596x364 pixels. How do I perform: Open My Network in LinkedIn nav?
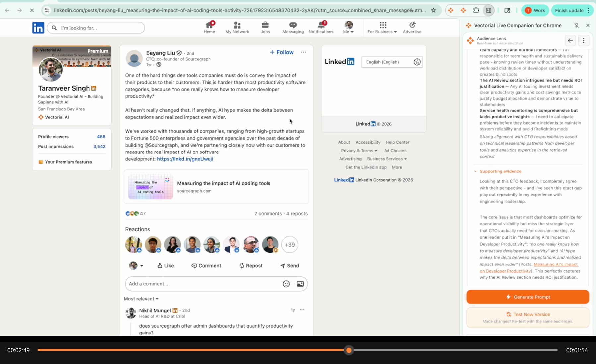coord(237,28)
